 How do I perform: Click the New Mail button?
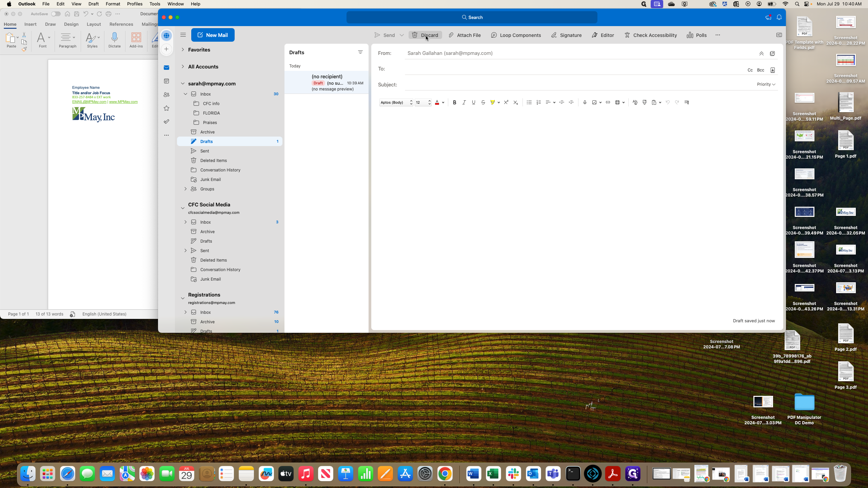tap(213, 35)
